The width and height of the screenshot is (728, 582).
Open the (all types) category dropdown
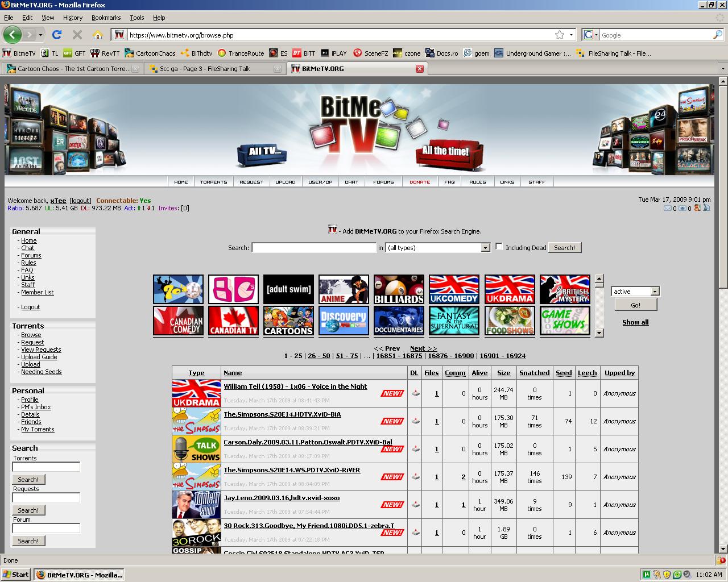[x=437, y=247]
